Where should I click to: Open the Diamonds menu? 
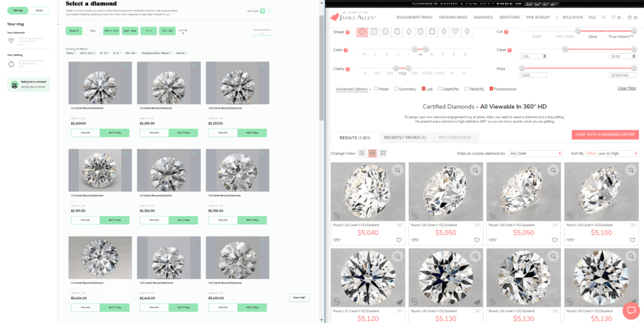click(483, 18)
